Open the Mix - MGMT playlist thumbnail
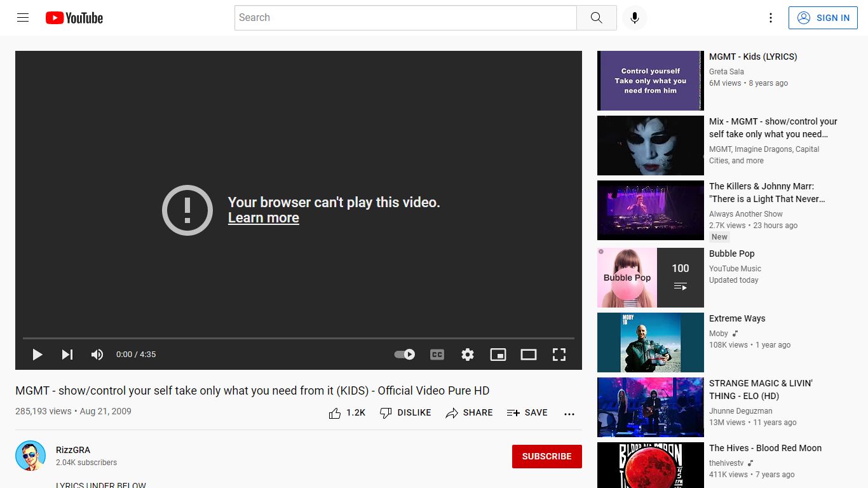Image resolution: width=868 pixels, height=488 pixels. pos(651,146)
